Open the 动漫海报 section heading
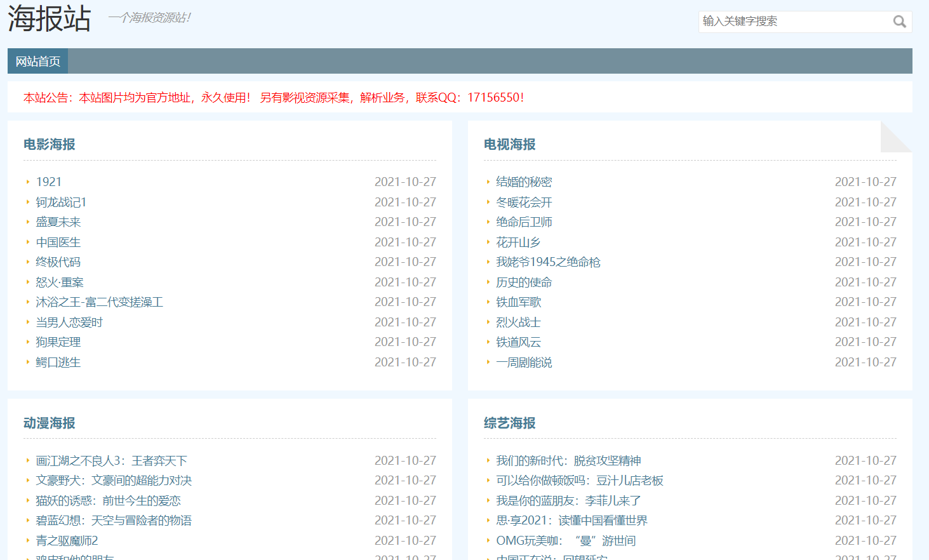 tap(50, 423)
